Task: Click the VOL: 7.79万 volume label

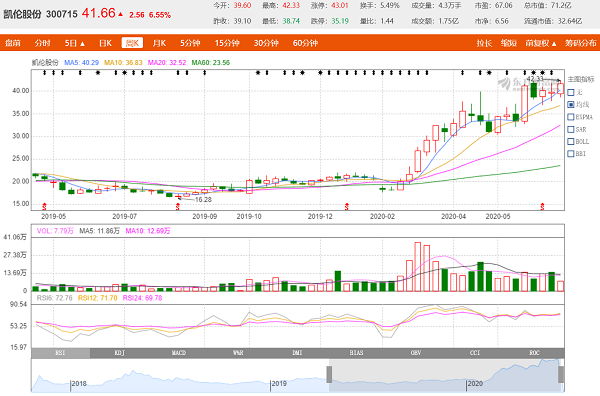Action: click(55, 231)
